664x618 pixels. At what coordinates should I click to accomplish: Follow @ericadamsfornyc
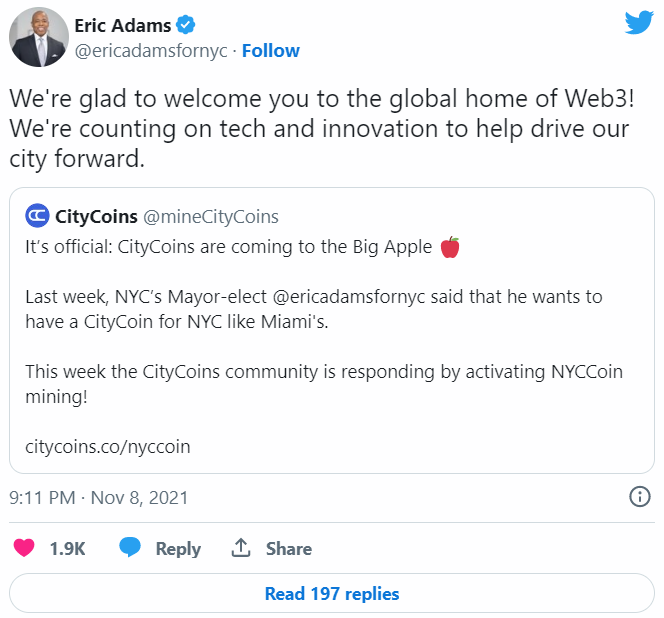[271, 50]
